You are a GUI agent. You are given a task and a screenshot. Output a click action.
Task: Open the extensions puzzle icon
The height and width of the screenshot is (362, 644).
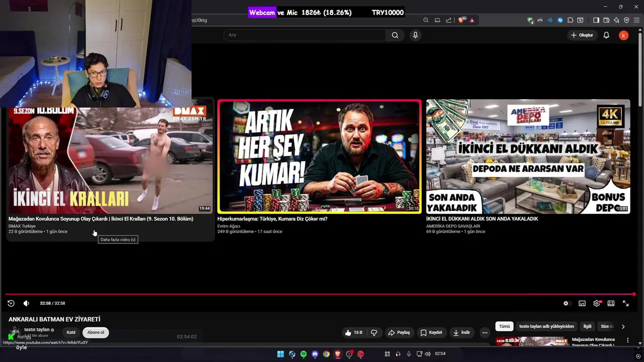tap(570, 20)
